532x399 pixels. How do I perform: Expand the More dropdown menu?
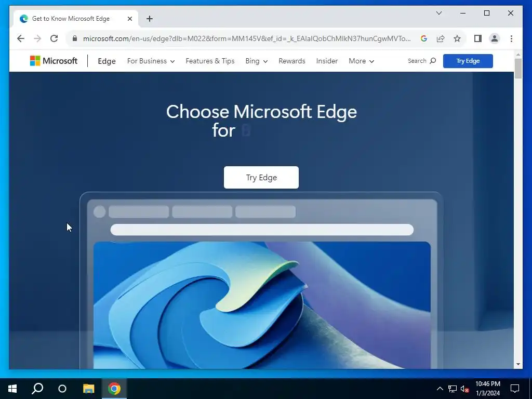tap(362, 61)
